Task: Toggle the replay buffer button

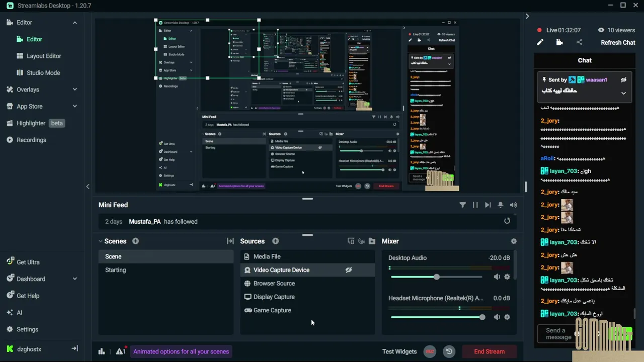Action: pos(449,352)
